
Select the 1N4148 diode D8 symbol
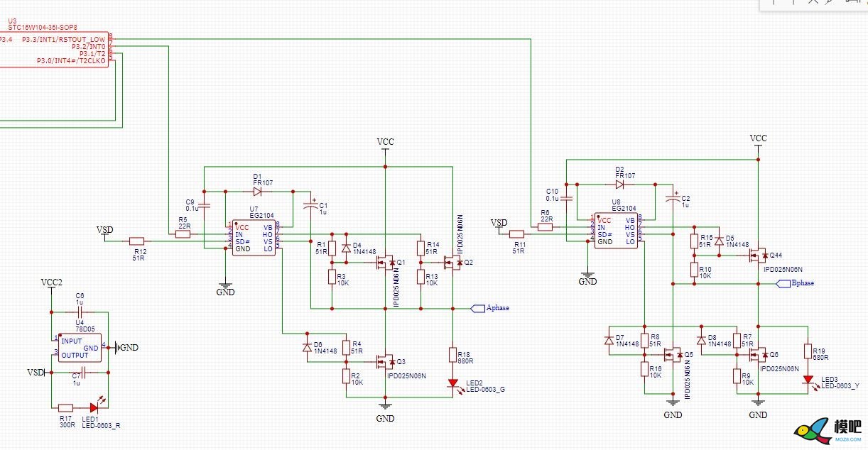[701, 340]
